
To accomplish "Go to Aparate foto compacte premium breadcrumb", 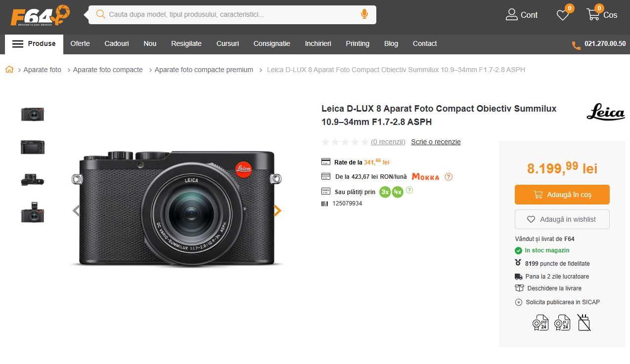I will tap(204, 70).
